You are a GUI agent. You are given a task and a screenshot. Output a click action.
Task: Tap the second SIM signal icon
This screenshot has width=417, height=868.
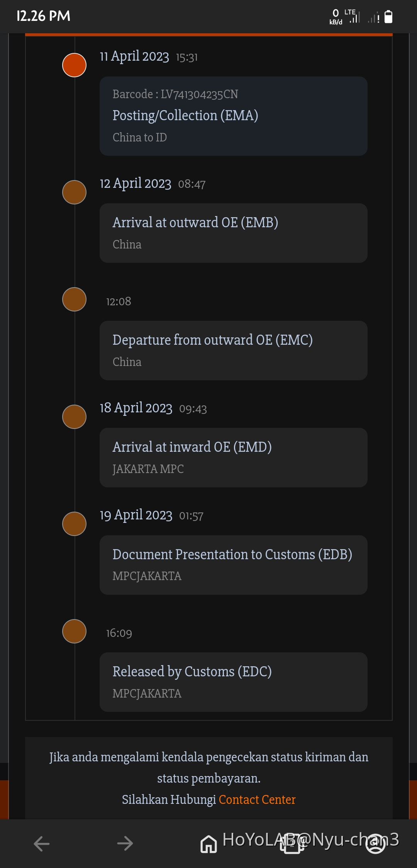[373, 18]
